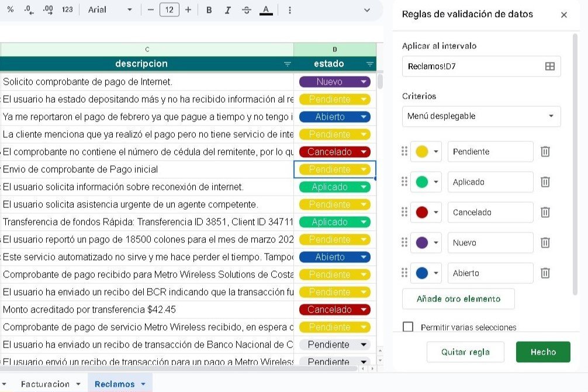This screenshot has width=588, height=392.
Task: Apply strikethrough formatting
Action: [246, 10]
